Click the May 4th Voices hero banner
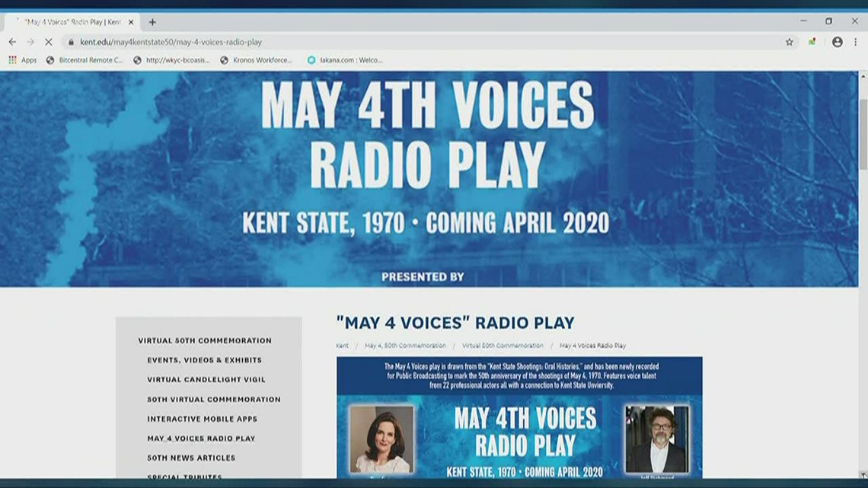 429,179
